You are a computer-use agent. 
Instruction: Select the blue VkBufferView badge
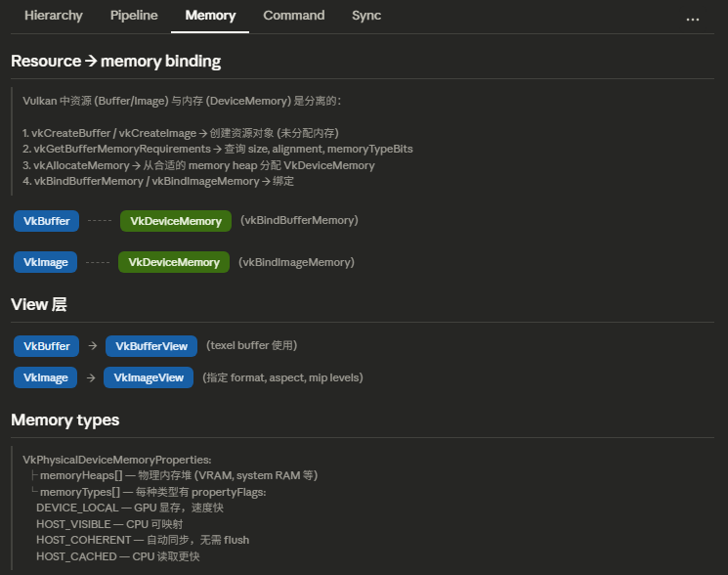click(x=151, y=346)
